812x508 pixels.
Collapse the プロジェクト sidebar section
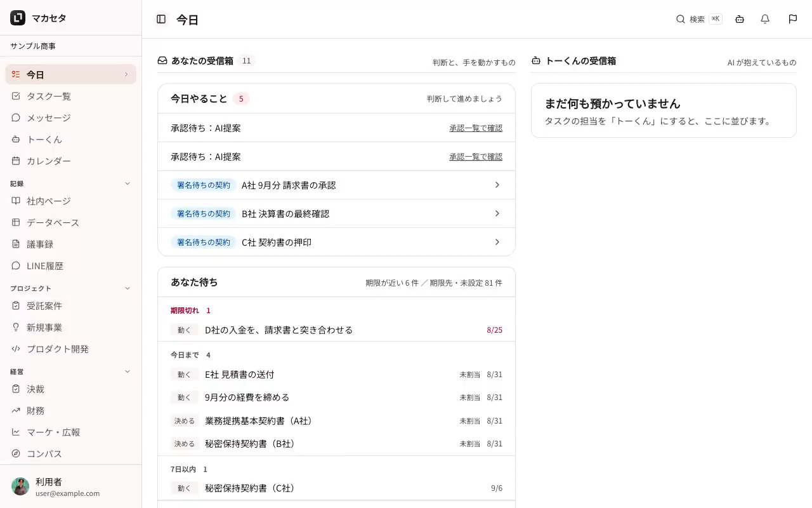[x=127, y=288]
